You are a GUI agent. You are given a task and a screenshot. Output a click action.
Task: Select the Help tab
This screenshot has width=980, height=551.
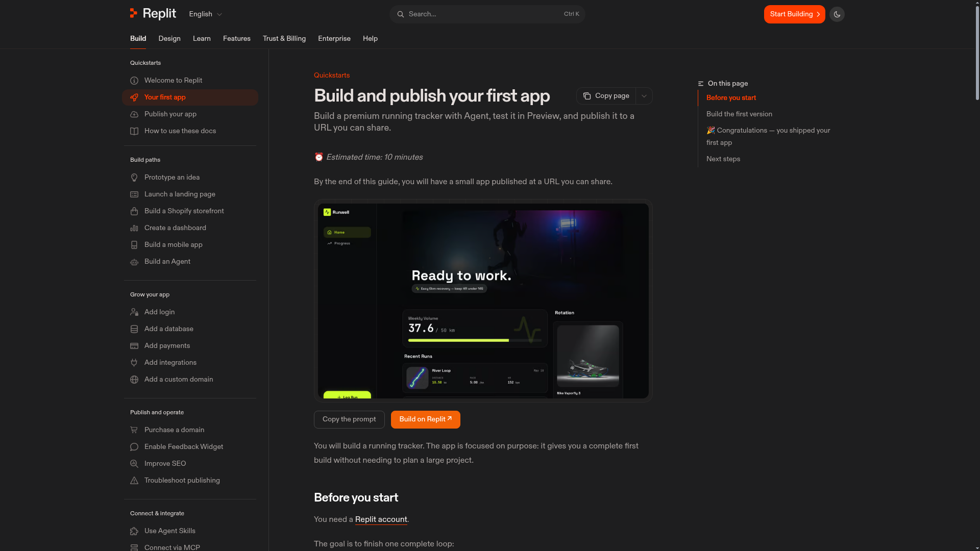[370, 39]
